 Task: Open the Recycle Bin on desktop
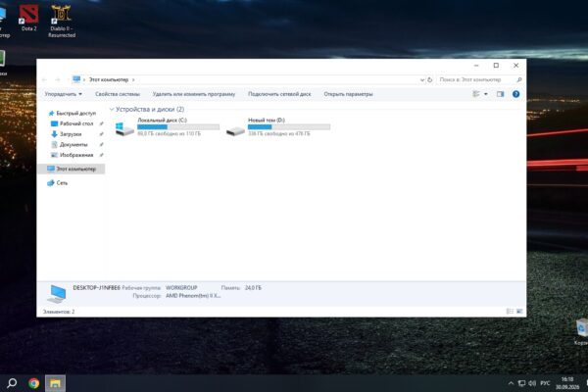[x=582, y=331]
